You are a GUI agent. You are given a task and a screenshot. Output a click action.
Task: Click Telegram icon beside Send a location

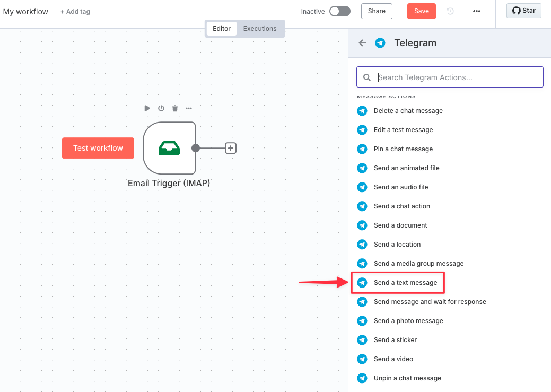point(362,245)
